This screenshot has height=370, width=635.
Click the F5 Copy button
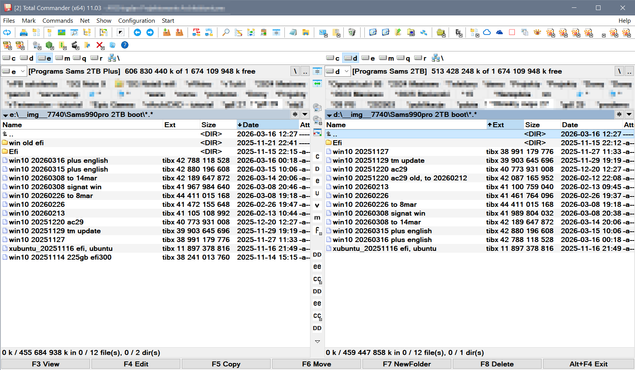point(226,364)
